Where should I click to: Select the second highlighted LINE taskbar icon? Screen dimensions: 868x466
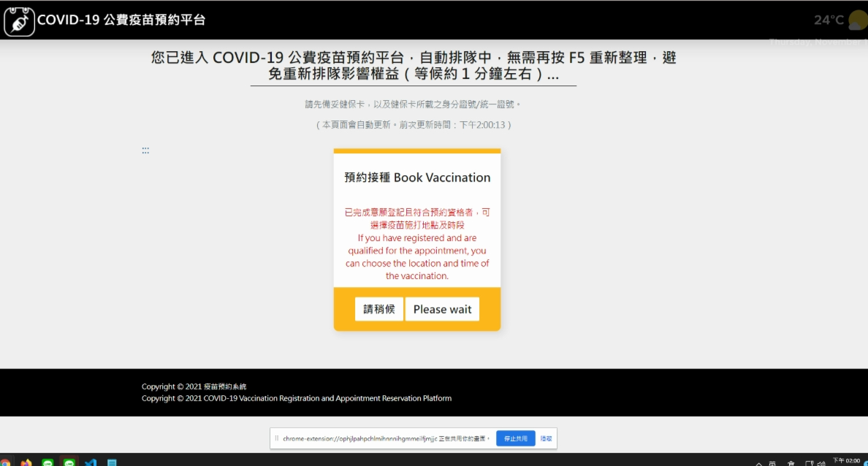click(69, 461)
